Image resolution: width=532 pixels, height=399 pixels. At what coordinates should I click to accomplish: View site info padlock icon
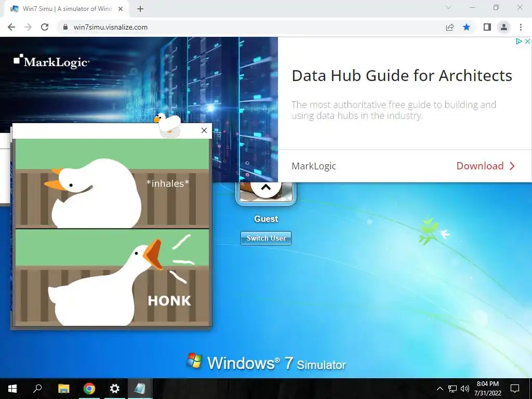pyautogui.click(x=65, y=27)
